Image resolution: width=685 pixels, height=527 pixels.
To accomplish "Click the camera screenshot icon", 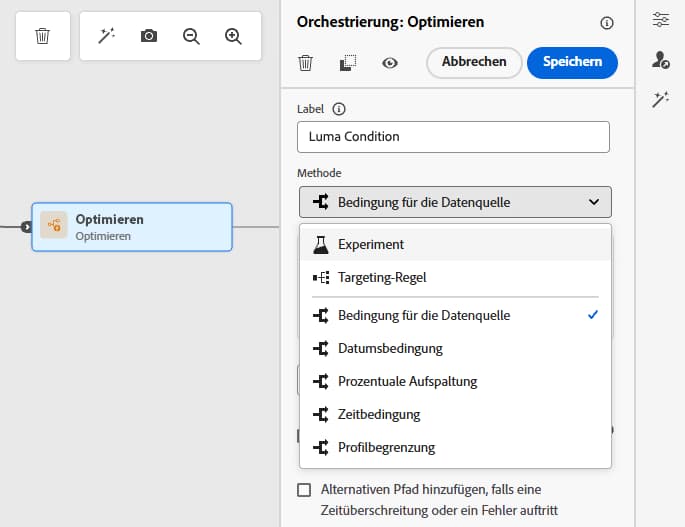I will 149,36.
